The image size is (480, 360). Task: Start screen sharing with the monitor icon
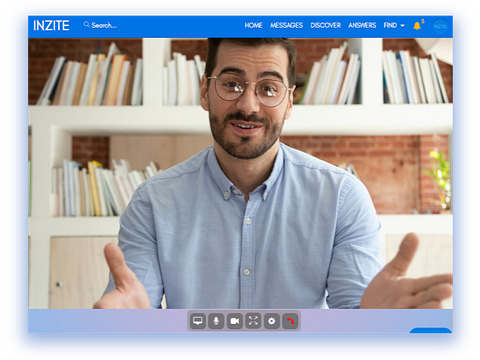[x=198, y=321]
